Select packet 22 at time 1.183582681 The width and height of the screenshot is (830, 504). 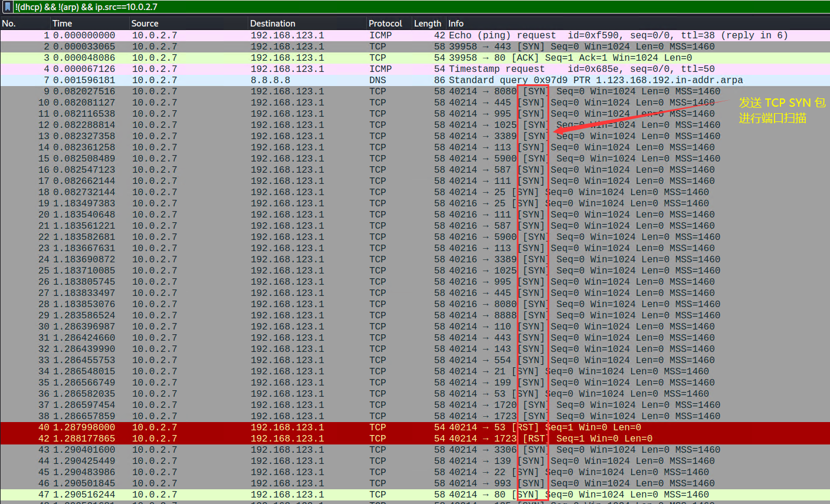click(415, 237)
